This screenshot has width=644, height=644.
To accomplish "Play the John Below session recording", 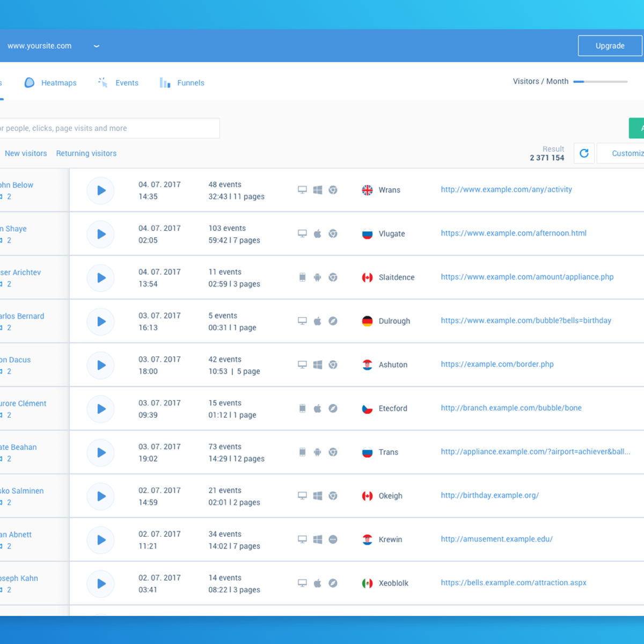I will click(x=101, y=191).
